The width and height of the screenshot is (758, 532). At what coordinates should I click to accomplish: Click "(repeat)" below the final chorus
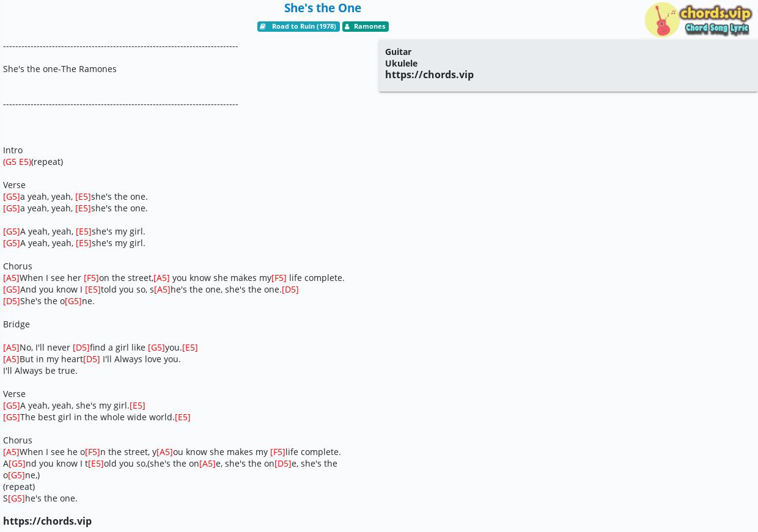pyautogui.click(x=19, y=487)
